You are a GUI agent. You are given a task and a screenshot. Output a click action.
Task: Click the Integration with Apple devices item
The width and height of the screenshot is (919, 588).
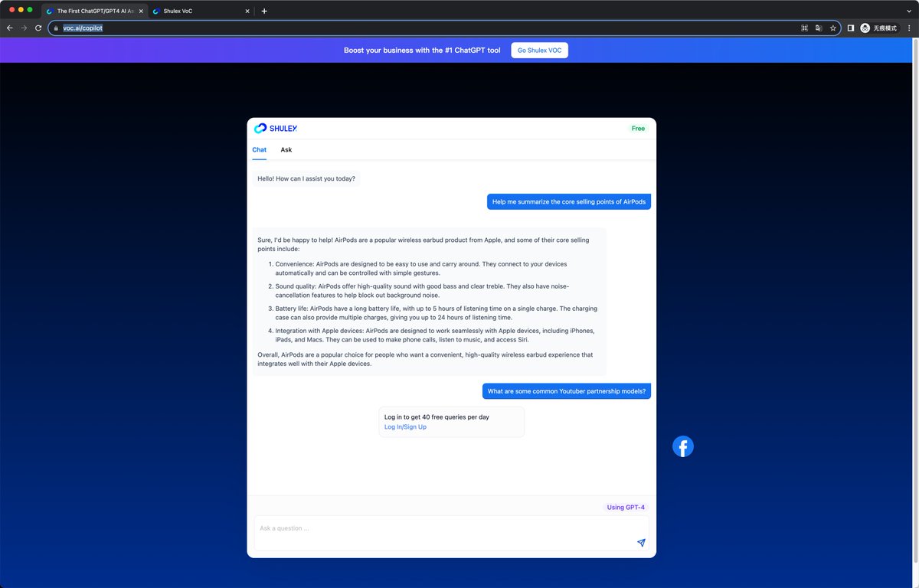[x=433, y=335]
